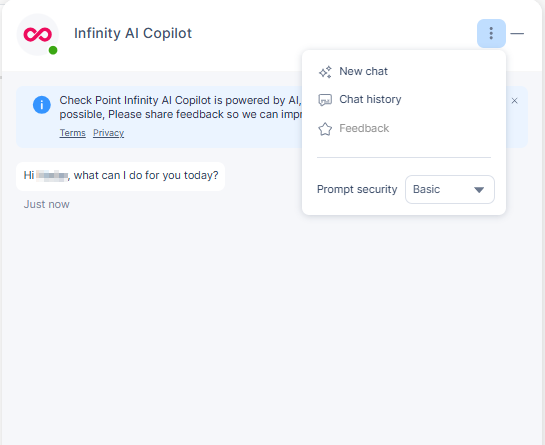
Task: Click the arrow in the Basic combo box
Action: click(479, 190)
